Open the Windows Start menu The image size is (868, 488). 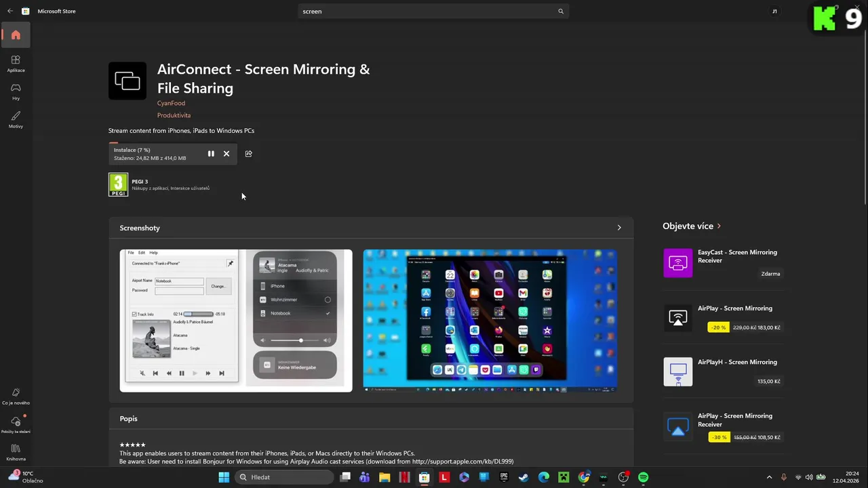click(x=224, y=477)
